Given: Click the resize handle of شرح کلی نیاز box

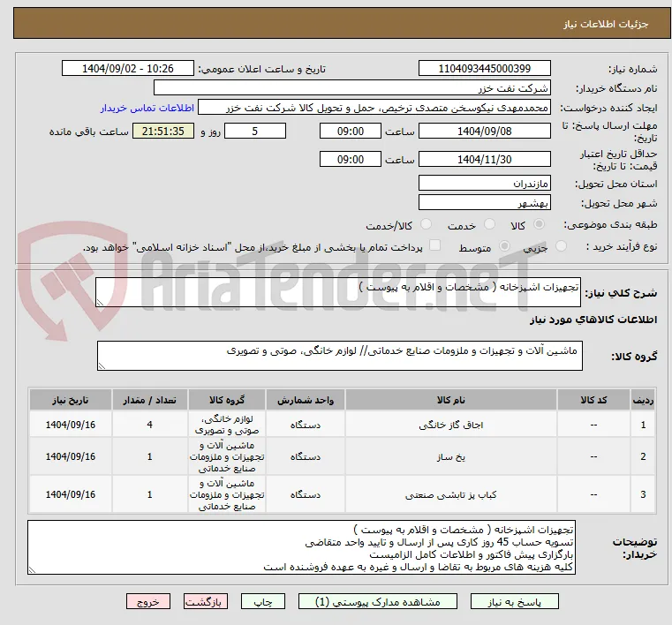Looking at the screenshot, I should point(100,303).
